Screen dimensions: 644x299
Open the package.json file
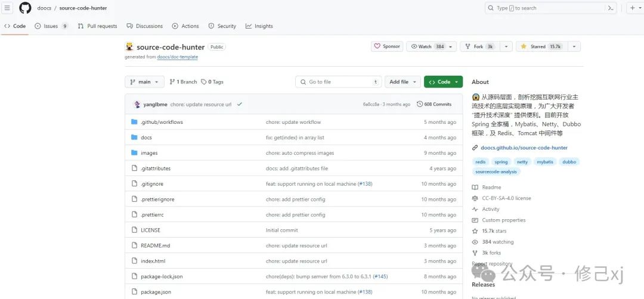(x=156, y=292)
